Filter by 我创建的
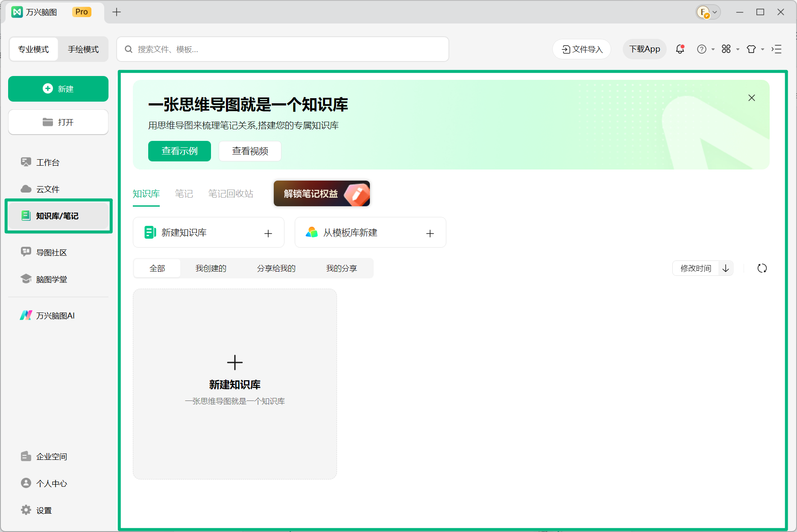 coord(211,268)
